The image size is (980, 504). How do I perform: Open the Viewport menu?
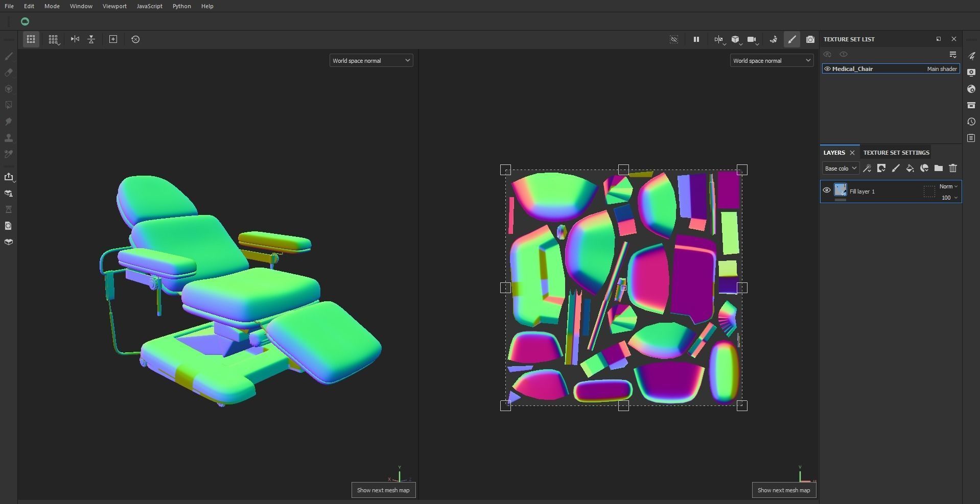point(114,6)
